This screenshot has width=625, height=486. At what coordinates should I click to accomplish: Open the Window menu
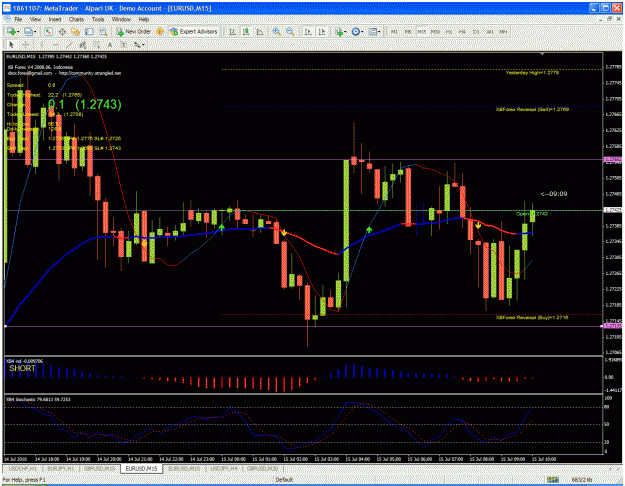121,19
